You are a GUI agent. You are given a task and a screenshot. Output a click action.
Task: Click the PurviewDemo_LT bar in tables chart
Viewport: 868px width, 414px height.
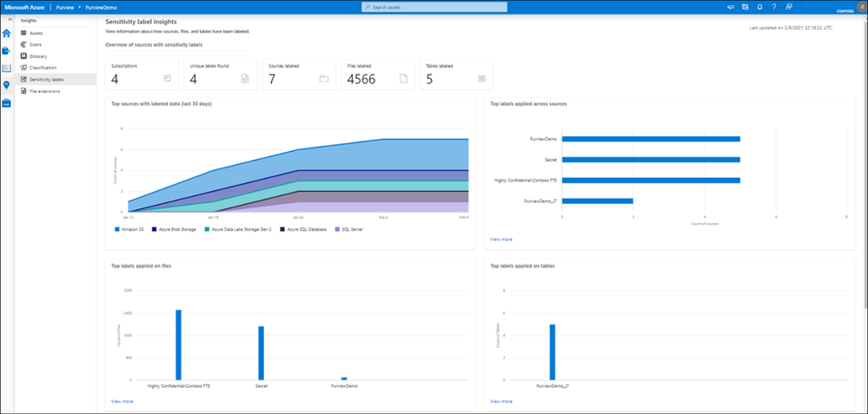tap(553, 352)
